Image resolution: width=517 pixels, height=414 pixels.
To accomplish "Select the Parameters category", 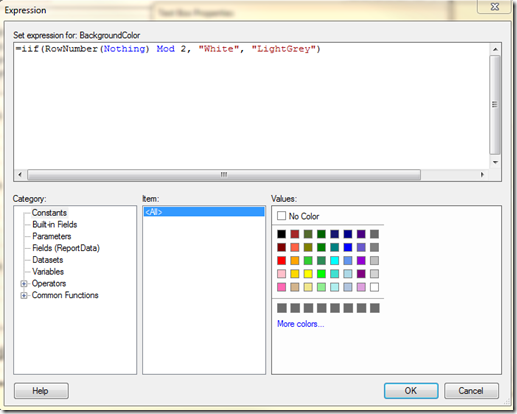I will pos(52,236).
